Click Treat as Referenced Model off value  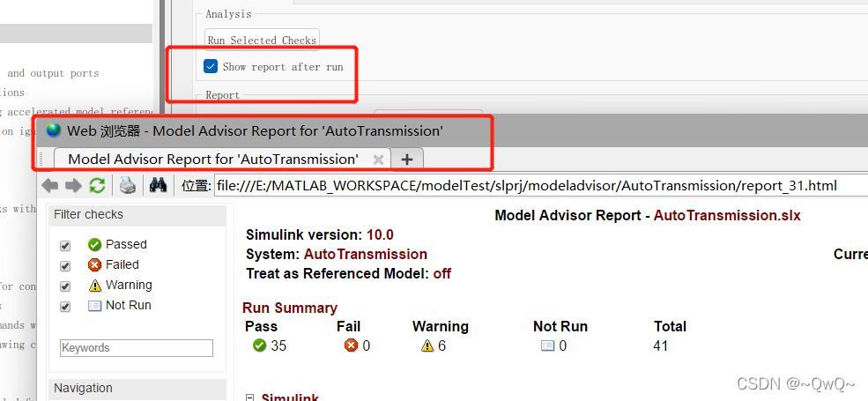point(441,273)
